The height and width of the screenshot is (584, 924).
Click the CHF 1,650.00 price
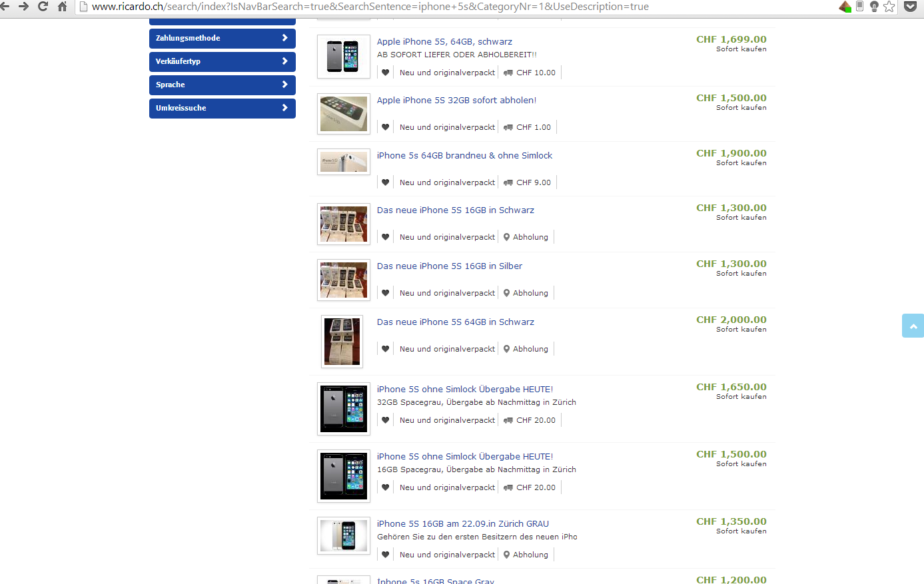click(x=731, y=387)
